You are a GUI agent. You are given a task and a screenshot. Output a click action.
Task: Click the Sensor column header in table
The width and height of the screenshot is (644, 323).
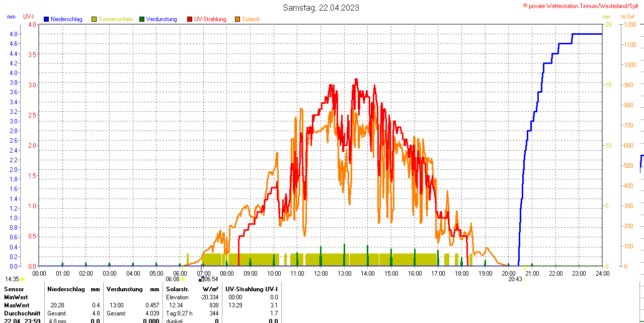click(13, 289)
